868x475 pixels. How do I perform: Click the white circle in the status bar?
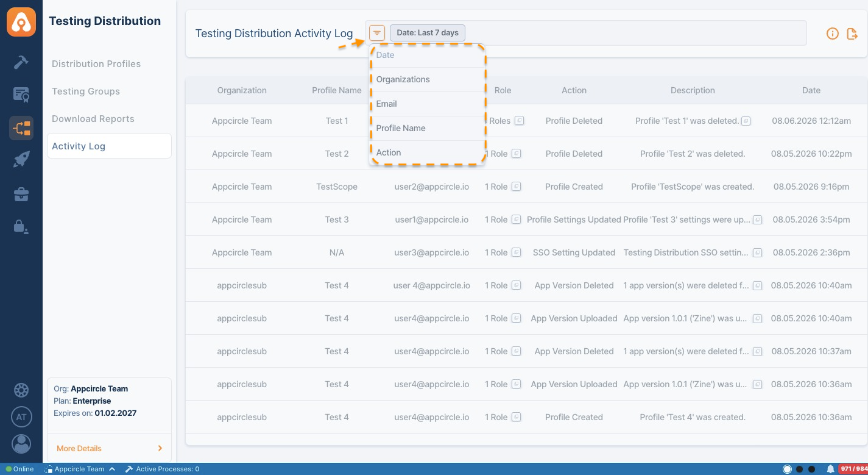[787, 469]
